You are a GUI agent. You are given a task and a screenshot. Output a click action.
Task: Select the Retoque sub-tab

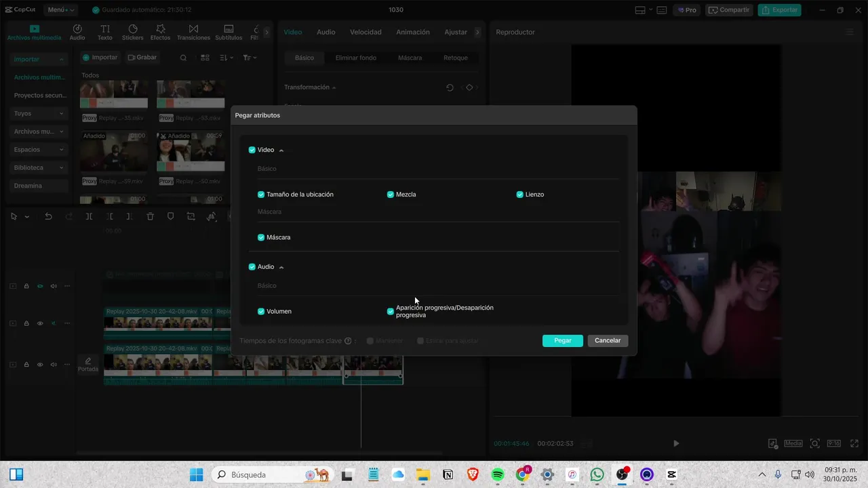[x=456, y=58]
